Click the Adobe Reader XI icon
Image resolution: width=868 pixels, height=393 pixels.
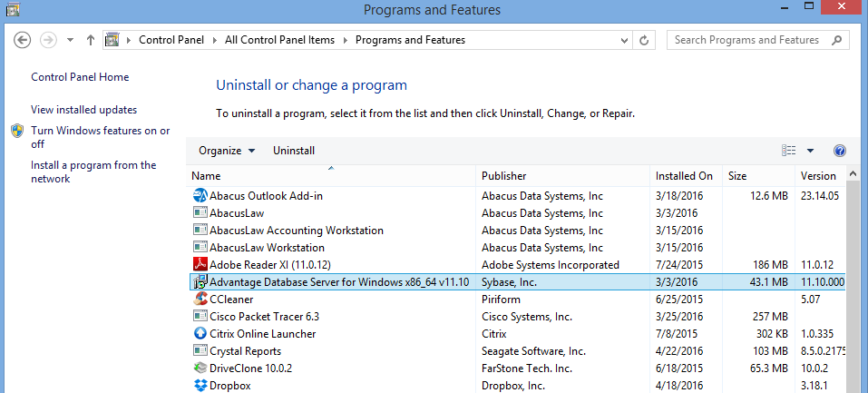pos(200,264)
